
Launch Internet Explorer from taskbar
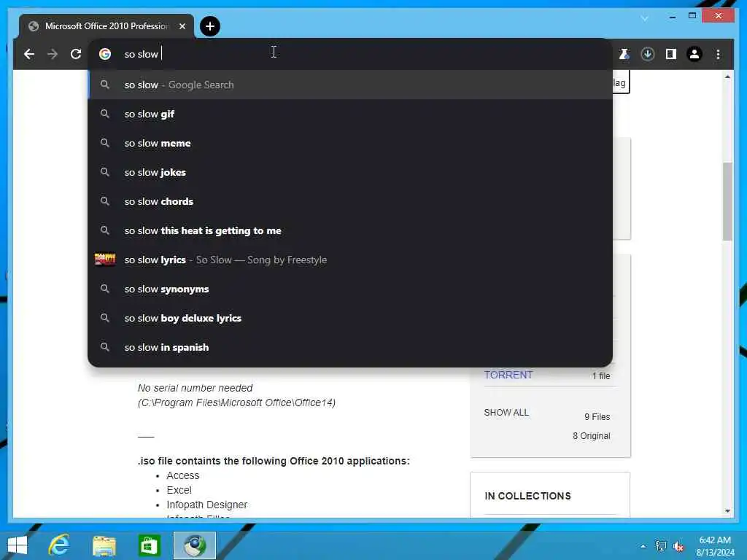[x=59, y=545]
